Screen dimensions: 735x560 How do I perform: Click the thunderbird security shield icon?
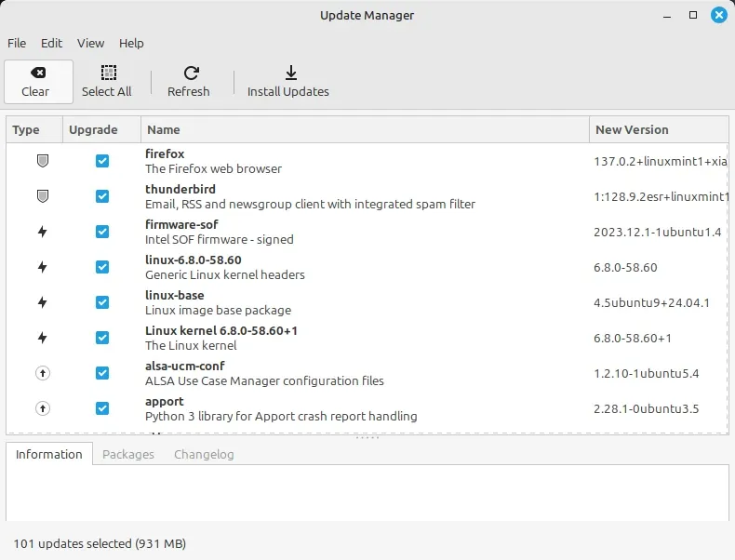[x=43, y=196]
